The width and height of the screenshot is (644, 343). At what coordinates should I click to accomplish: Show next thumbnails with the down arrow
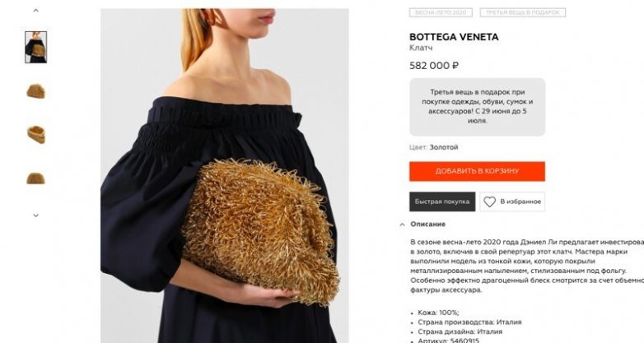coord(35,215)
